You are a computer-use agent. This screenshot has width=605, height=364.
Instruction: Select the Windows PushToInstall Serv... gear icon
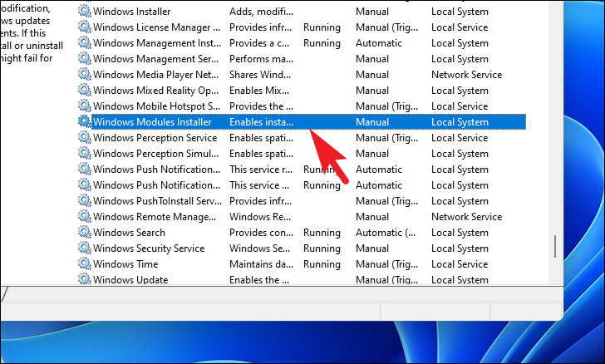tap(85, 201)
